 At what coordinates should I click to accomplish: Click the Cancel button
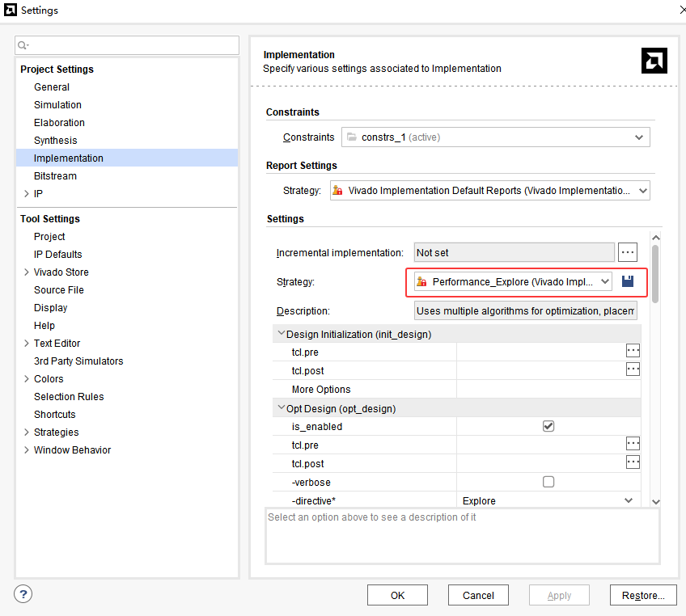478,596
